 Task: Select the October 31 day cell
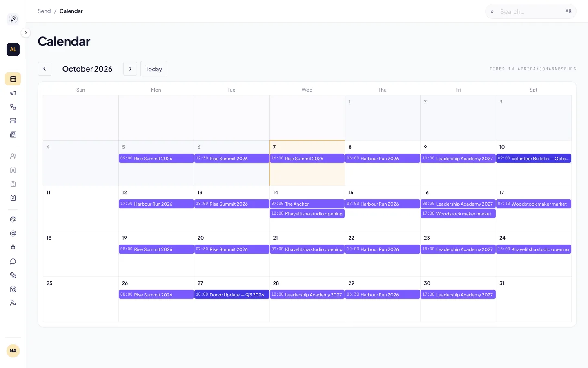point(534,299)
